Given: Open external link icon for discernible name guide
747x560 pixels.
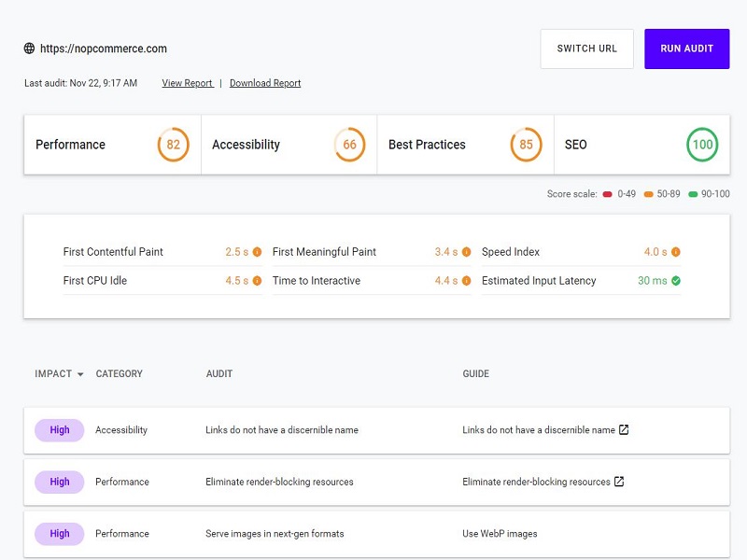Looking at the screenshot, I should [x=624, y=429].
